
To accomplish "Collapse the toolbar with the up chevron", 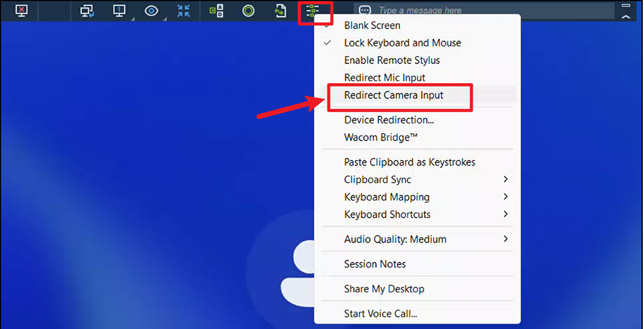I will [x=625, y=17].
